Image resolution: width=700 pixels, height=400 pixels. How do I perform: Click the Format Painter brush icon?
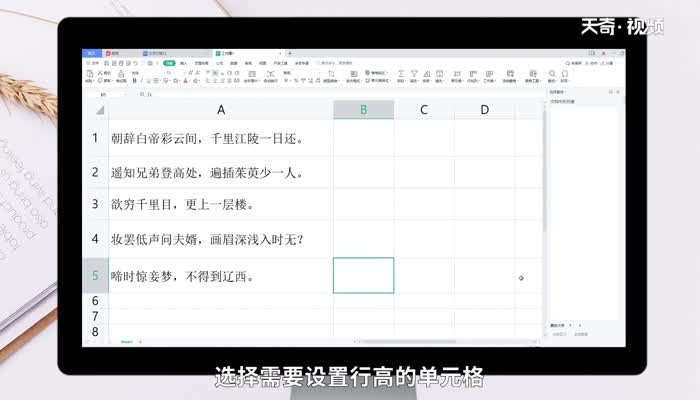[121, 74]
